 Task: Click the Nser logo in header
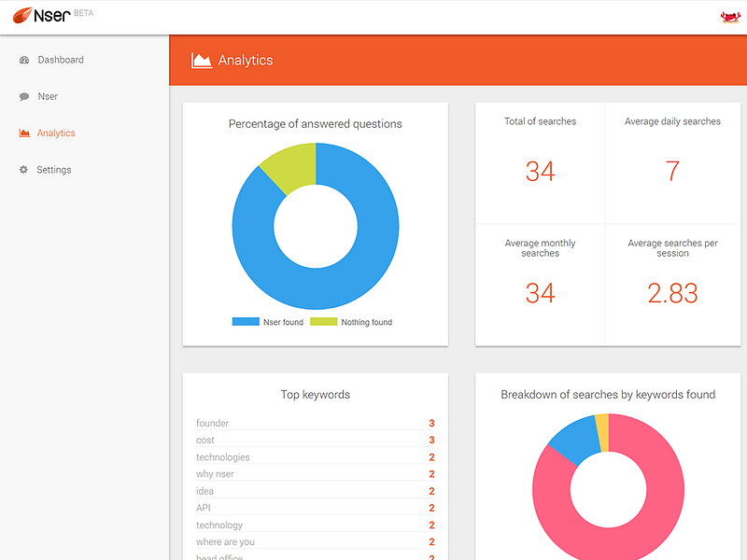53,16
